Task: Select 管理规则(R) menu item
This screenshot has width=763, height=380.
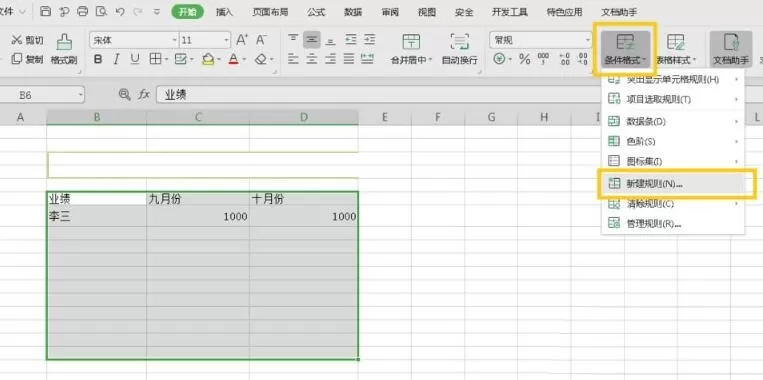Action: click(x=672, y=224)
